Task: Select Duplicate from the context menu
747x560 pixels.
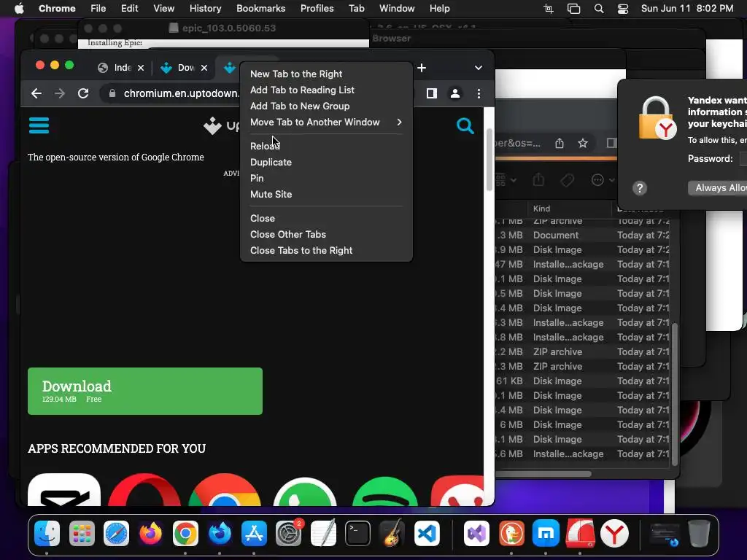Action: [x=326, y=162]
